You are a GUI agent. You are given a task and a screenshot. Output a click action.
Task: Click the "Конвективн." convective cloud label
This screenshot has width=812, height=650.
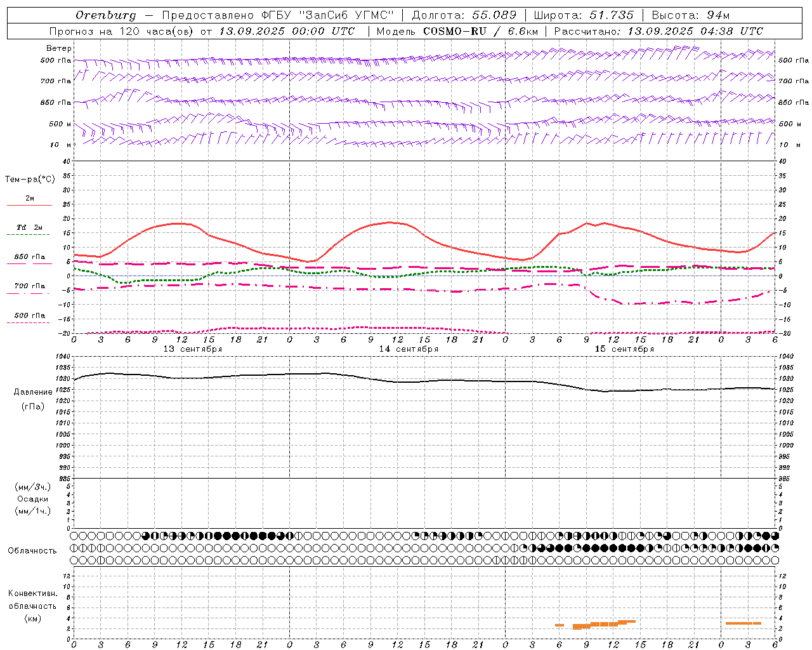click(x=32, y=594)
